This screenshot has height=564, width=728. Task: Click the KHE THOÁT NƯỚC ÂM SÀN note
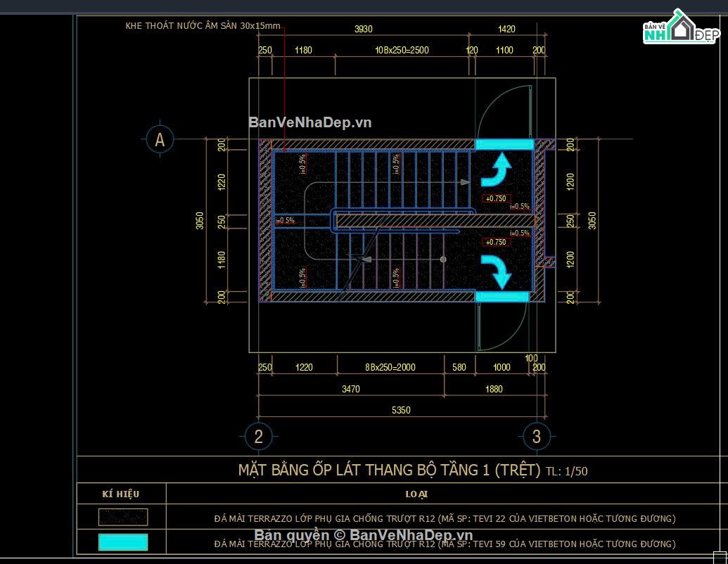[203, 26]
